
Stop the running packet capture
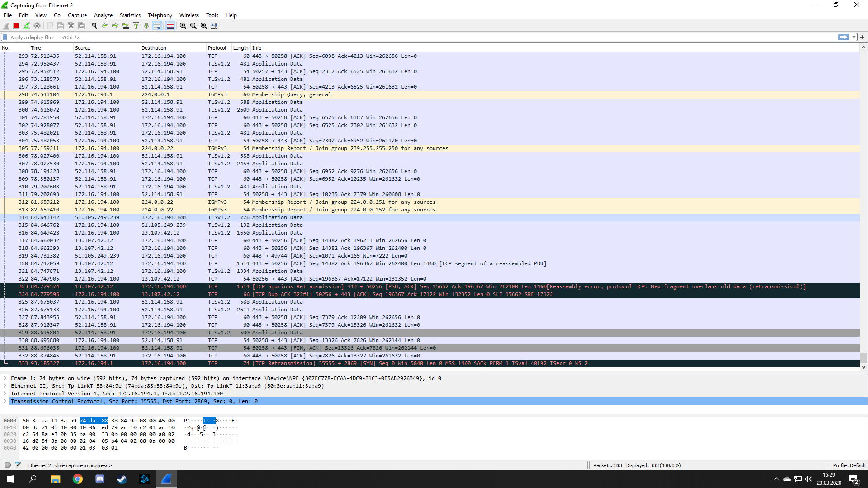(x=16, y=26)
